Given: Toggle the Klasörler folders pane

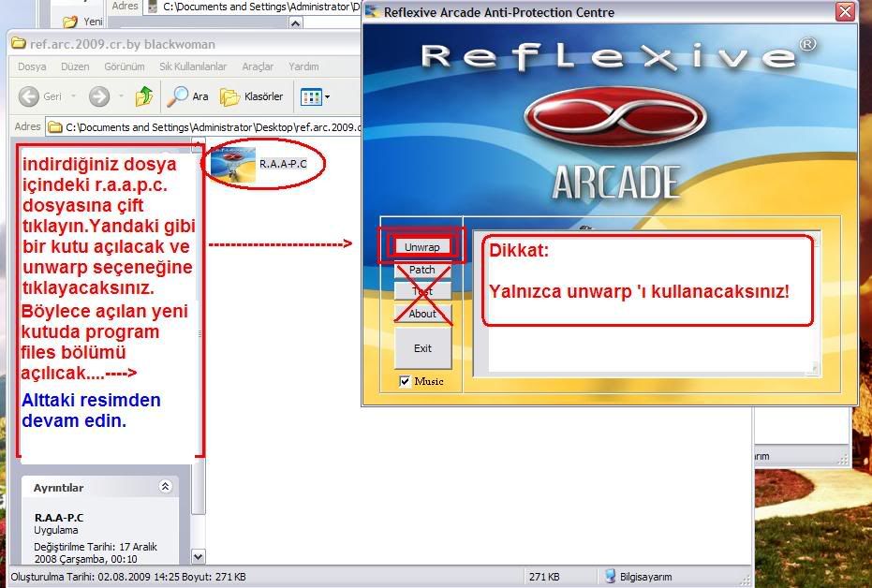Looking at the screenshot, I should click(251, 96).
